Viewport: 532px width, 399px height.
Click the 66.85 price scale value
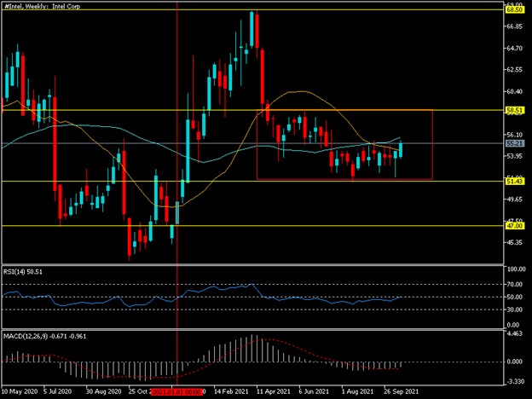(x=515, y=26)
